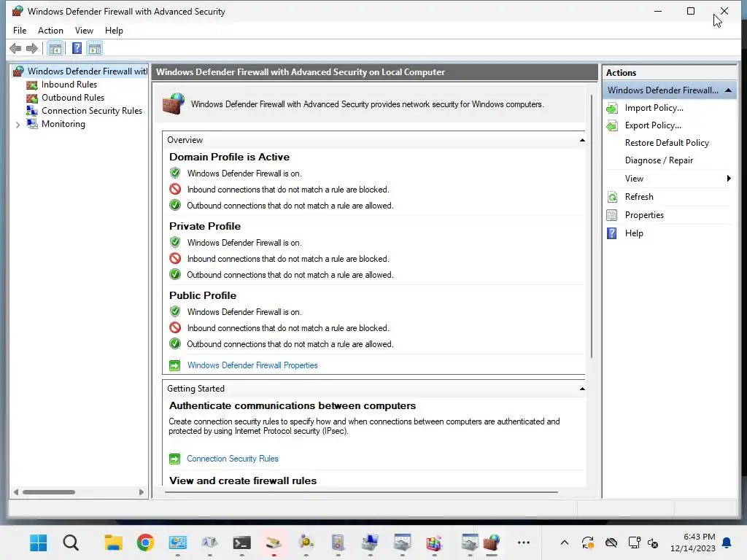
Task: Click Export Policy action
Action: click(653, 125)
